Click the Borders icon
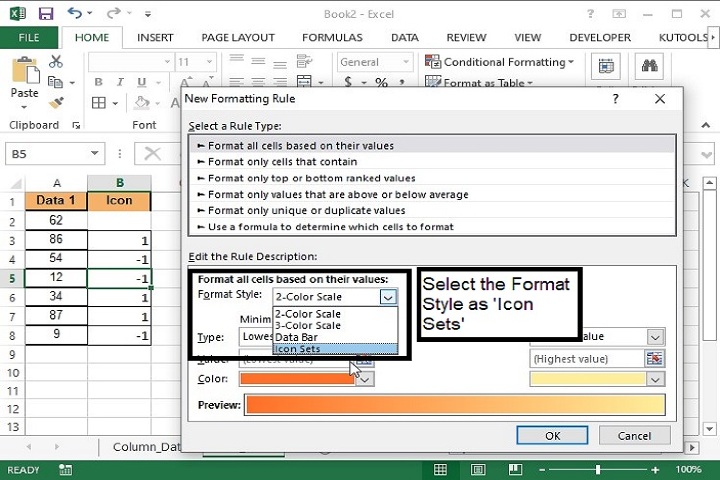This screenshot has width=720, height=480. click(x=99, y=102)
